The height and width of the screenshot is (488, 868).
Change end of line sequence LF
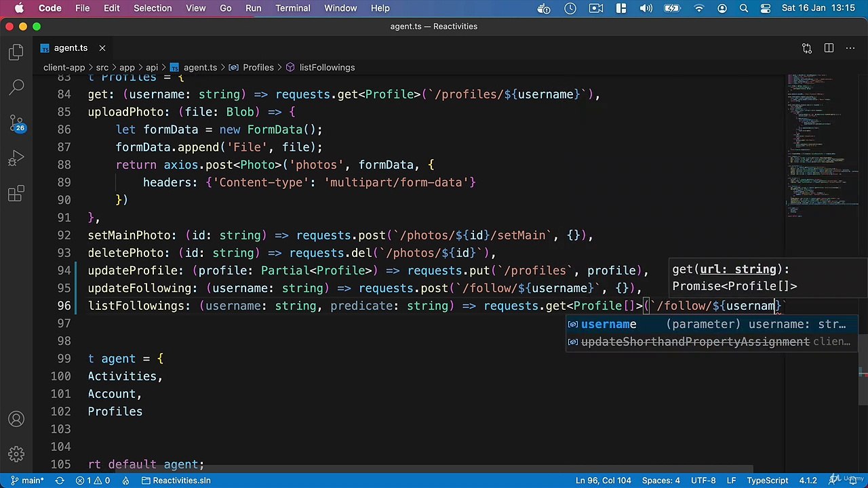732,481
